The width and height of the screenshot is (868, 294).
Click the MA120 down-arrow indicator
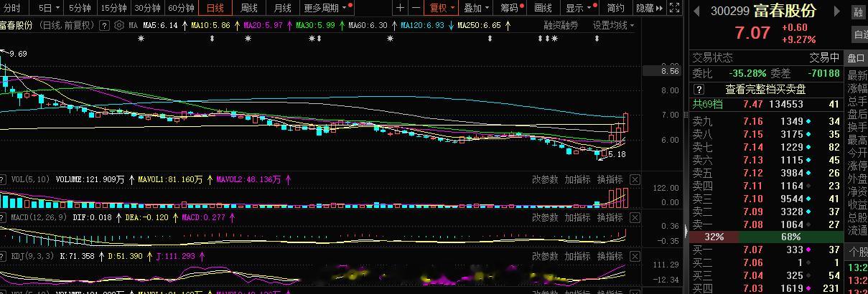(450, 25)
